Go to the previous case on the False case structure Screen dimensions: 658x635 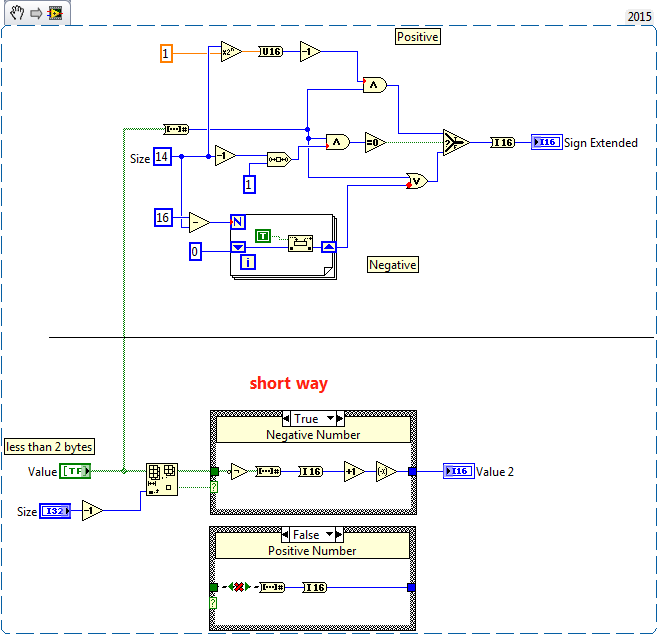(x=285, y=535)
